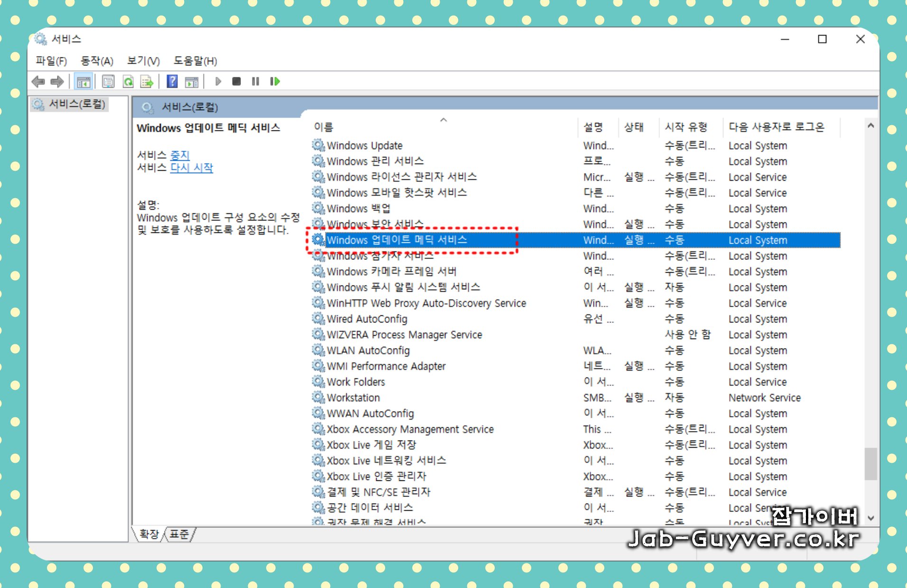Screen dimensions: 907x588
Task: Sort by 다음 사용자로 로그온 column header
Action: [781, 127]
